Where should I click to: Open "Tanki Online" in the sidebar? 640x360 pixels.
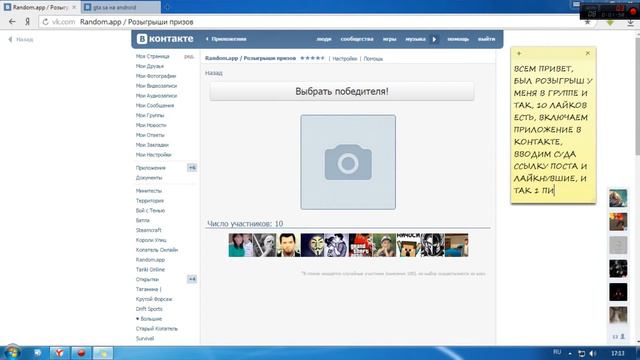click(x=150, y=269)
